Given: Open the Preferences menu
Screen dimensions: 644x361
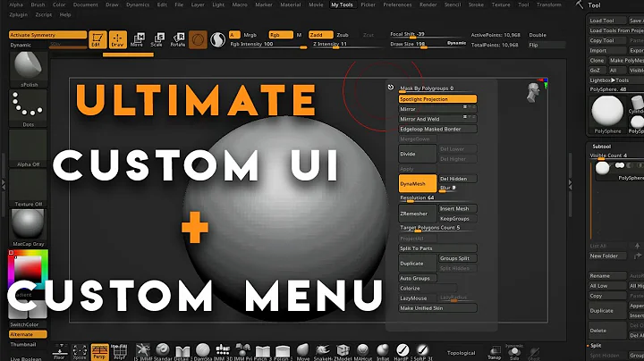Looking at the screenshot, I should tap(397, 4).
